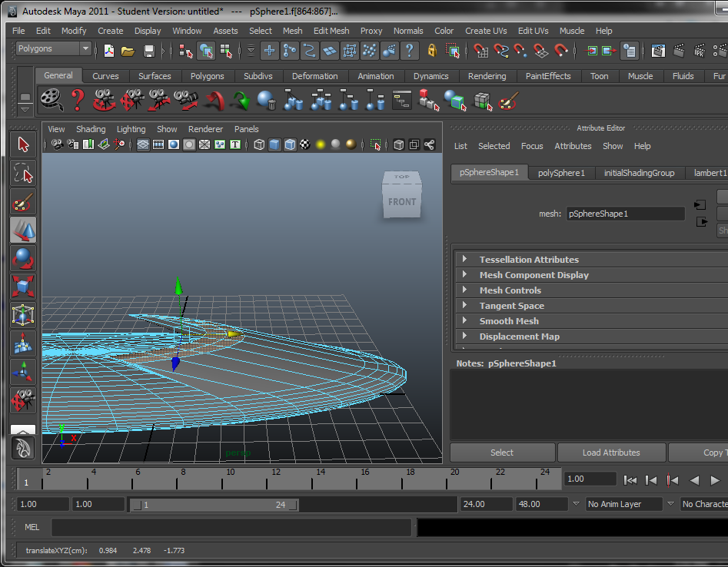Screen dimensions: 728x567
Task: Open viewport camera bookmarks icon
Action: tap(88, 144)
